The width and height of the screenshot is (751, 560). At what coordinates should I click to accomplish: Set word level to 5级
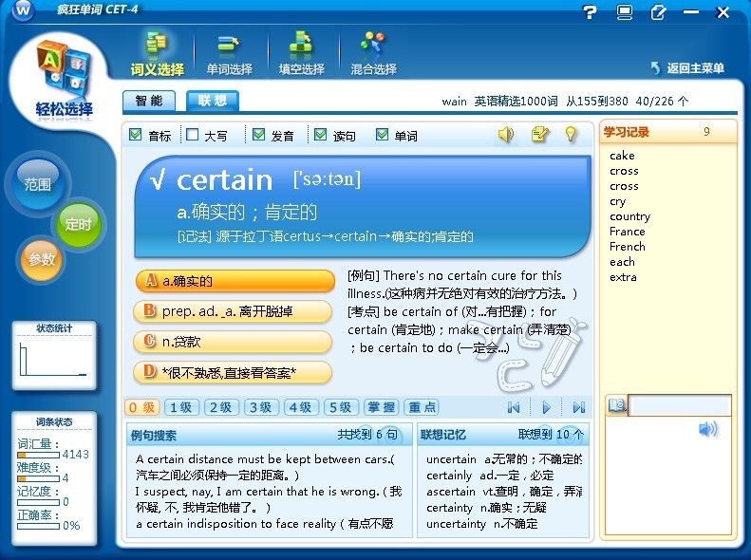coord(341,407)
